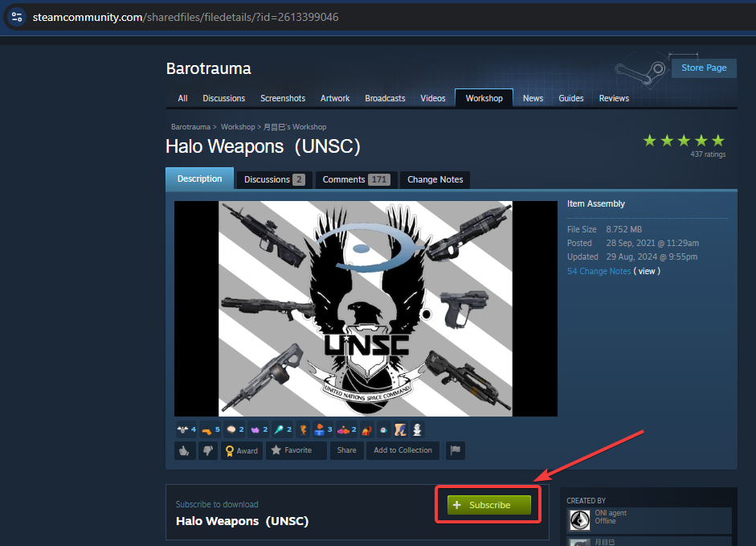Subscribe to Halo Weapons mod
The width and height of the screenshot is (756, 546).
pyautogui.click(x=489, y=505)
